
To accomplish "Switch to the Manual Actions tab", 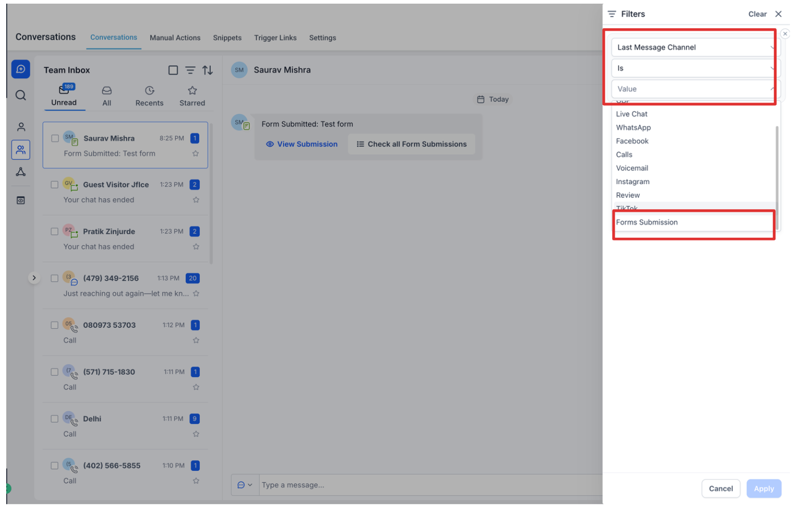I will (x=175, y=37).
